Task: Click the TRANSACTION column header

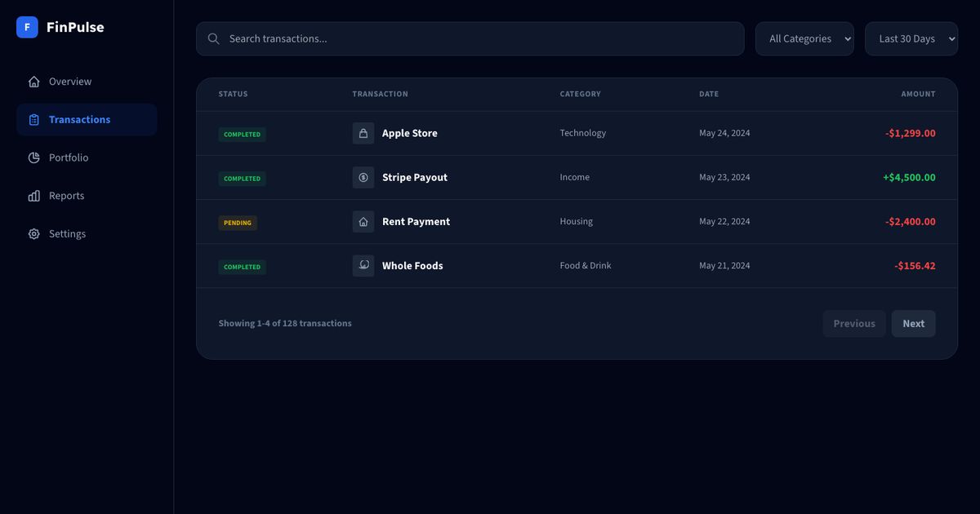Action: [380, 94]
